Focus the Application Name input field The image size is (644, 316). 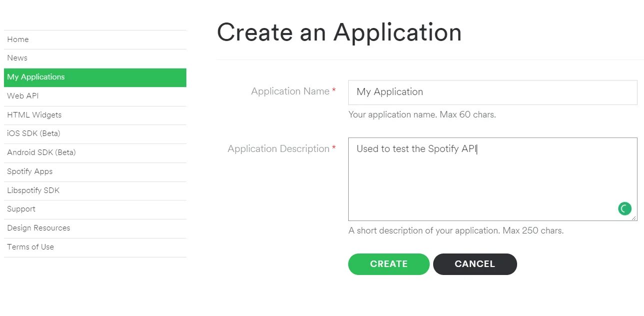(x=493, y=92)
